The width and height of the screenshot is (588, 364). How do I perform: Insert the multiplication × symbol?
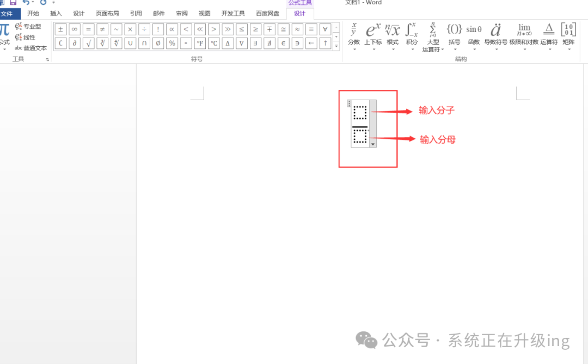[130, 29]
